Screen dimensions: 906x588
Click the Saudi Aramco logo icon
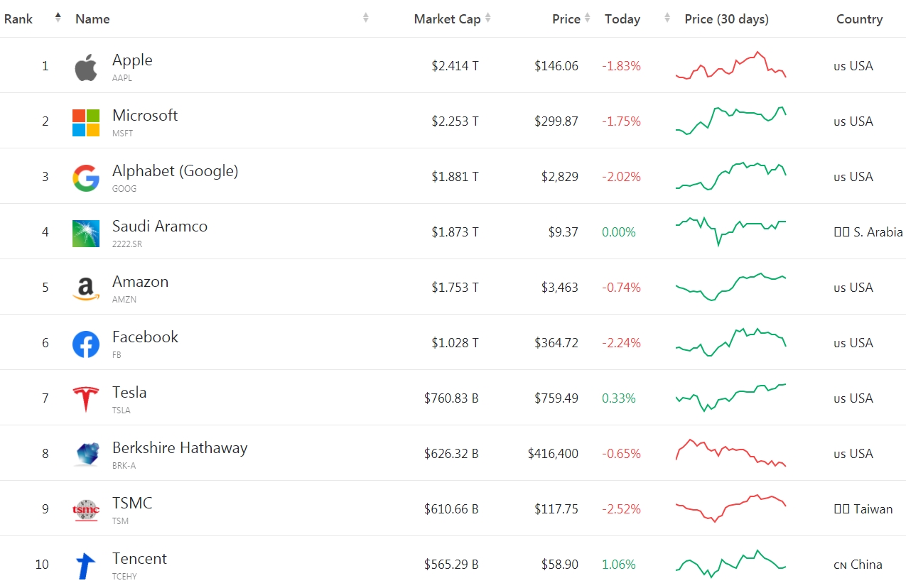point(86,234)
